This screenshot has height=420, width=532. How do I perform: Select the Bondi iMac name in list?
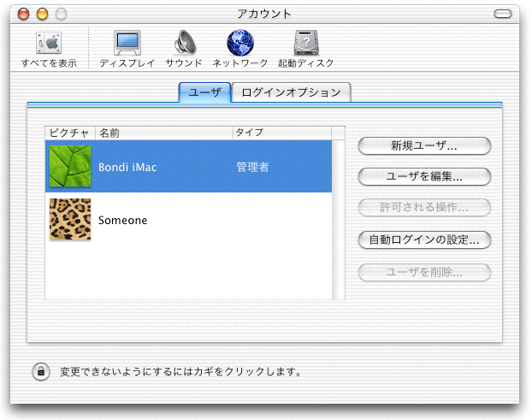click(127, 168)
